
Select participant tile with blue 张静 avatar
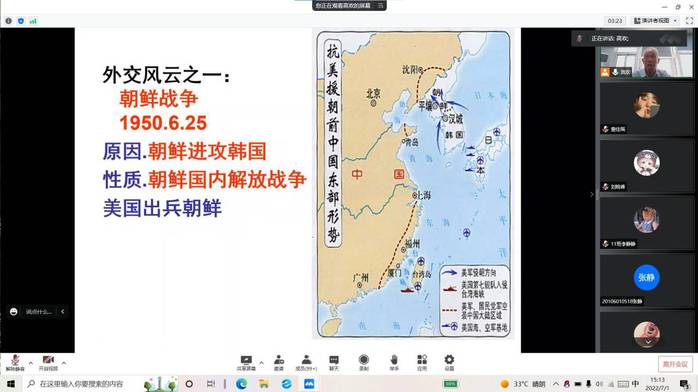[x=646, y=280]
